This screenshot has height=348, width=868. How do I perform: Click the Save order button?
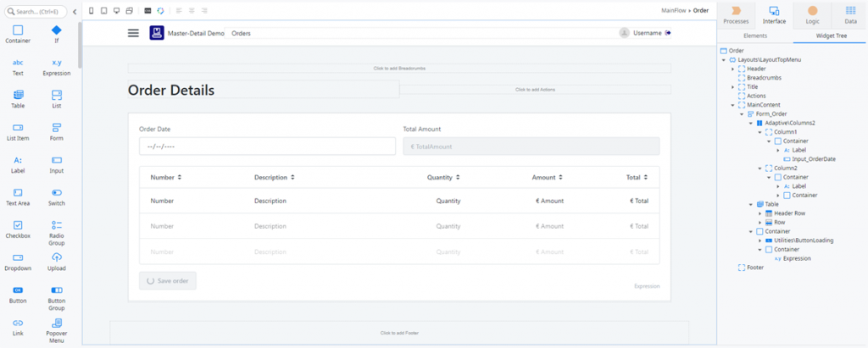click(168, 280)
